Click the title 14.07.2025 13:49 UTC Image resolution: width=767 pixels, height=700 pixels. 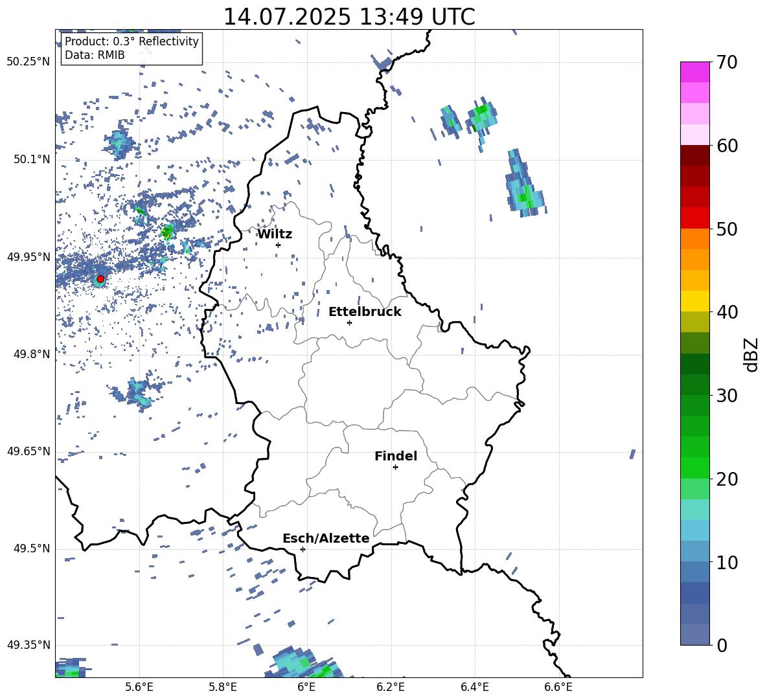349,17
